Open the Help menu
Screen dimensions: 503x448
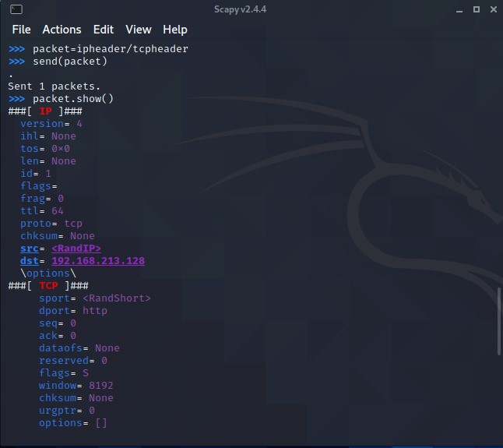[x=174, y=30]
